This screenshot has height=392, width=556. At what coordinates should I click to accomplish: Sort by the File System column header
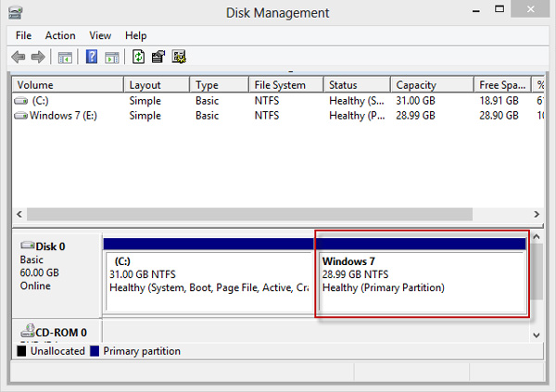click(x=286, y=85)
